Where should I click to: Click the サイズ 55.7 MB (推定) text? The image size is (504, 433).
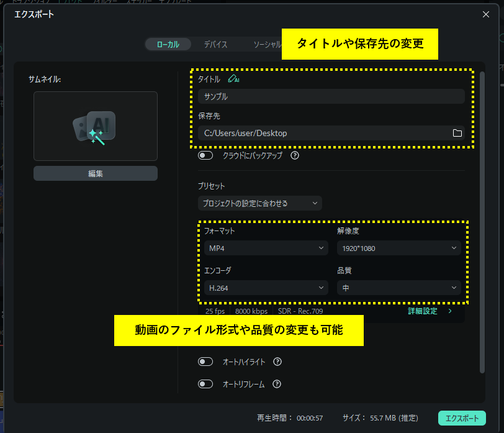point(380,418)
